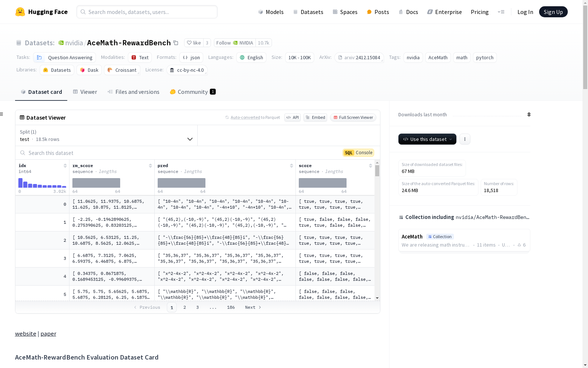Follow NVIDIA organization
The height and width of the screenshot is (368, 588).
click(x=234, y=43)
